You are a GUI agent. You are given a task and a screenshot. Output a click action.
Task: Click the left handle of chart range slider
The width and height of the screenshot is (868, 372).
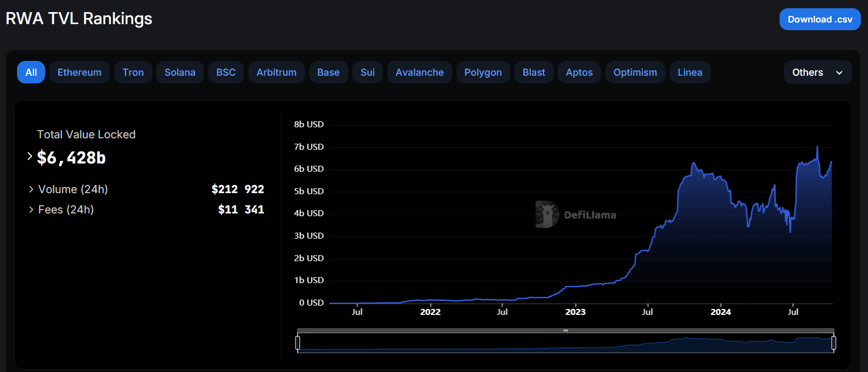click(298, 343)
